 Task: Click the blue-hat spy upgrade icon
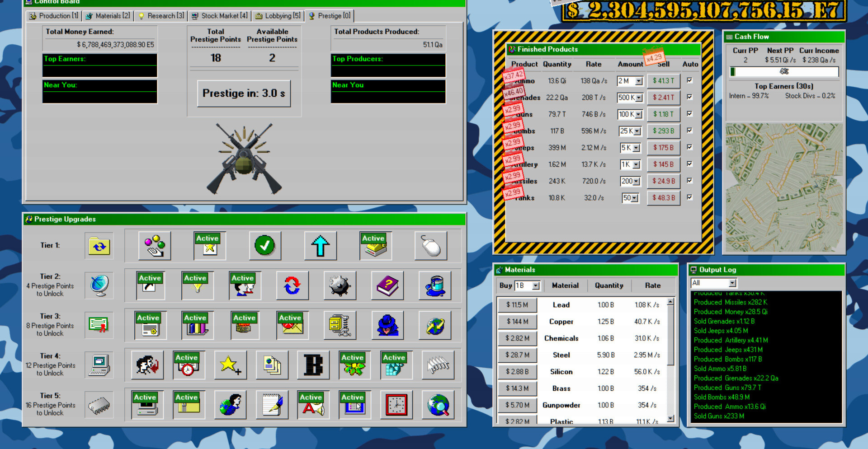(387, 325)
